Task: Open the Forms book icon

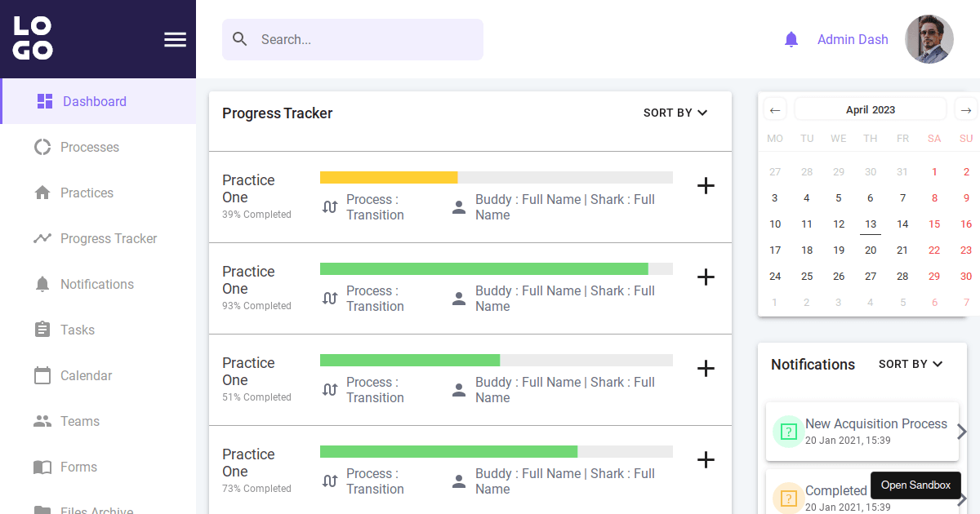Action: [x=42, y=467]
